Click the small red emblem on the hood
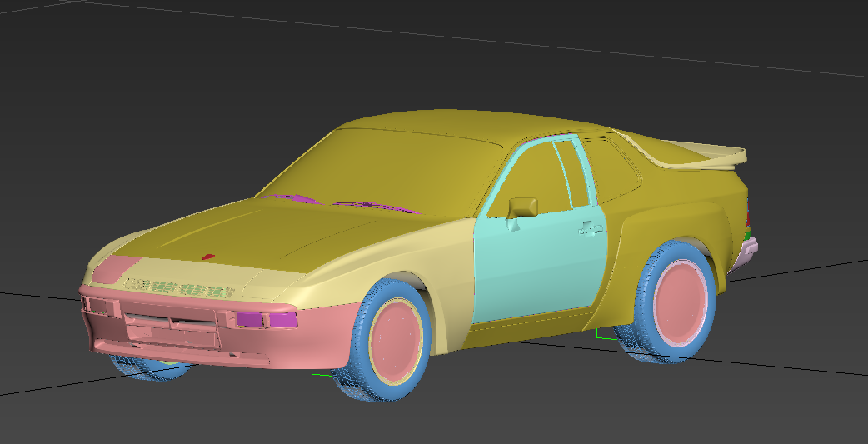 point(208,257)
